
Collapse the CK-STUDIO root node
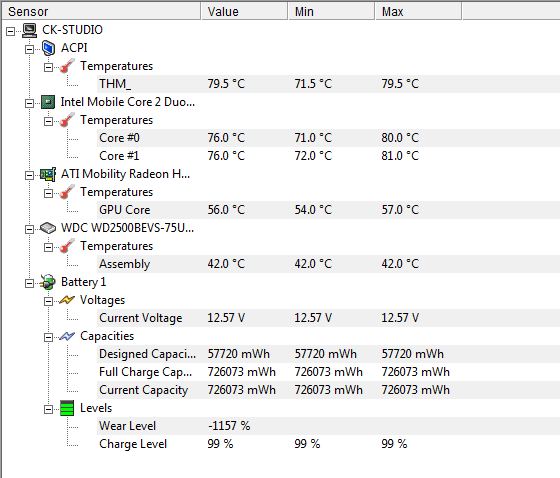11,31
